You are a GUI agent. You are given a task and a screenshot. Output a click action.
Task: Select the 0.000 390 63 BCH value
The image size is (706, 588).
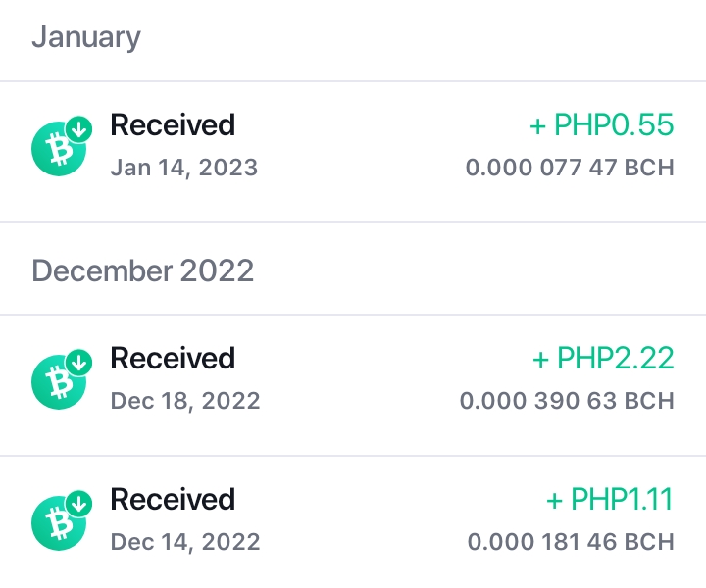(567, 401)
